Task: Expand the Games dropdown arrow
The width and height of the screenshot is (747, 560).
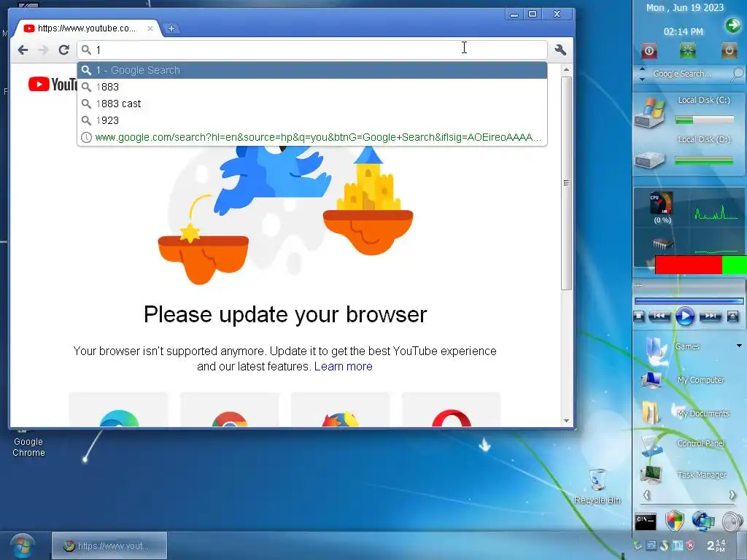Action: [739, 346]
